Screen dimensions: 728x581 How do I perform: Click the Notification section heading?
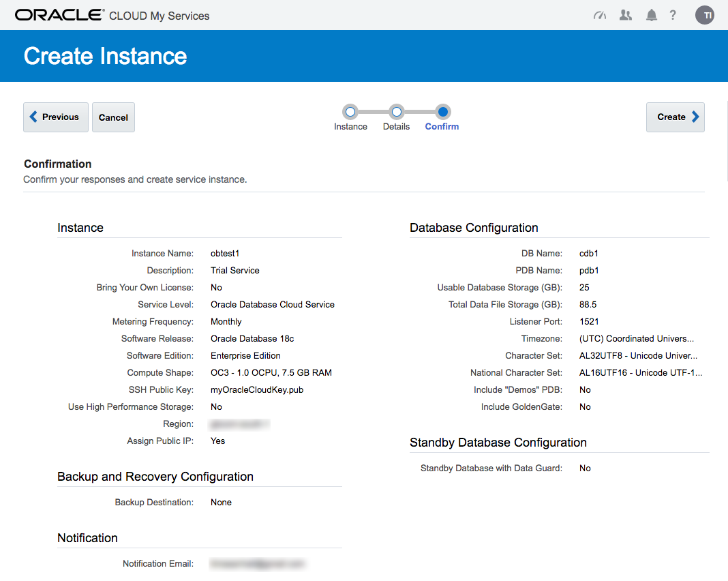pyautogui.click(x=87, y=538)
